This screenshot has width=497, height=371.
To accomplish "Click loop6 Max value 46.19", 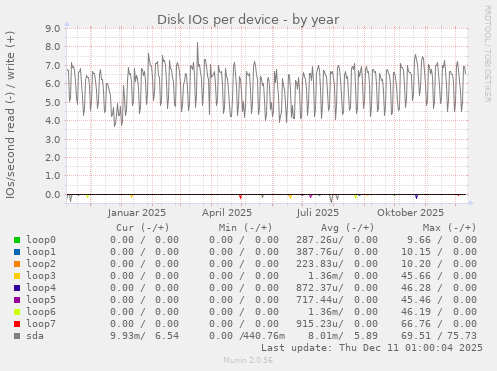I will point(416,312).
